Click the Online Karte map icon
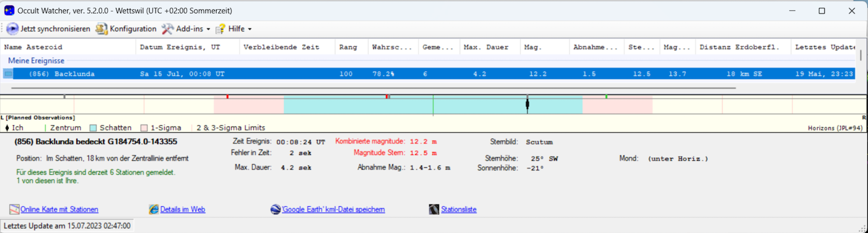Viewport: 868px width, 233px height. [15, 209]
